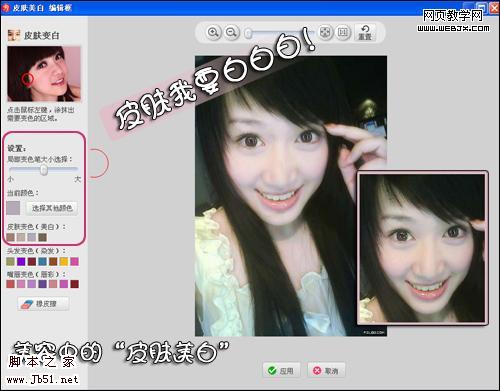Pick the first pinkish-brown skin swatch
500x391 pixels.
tap(10, 237)
